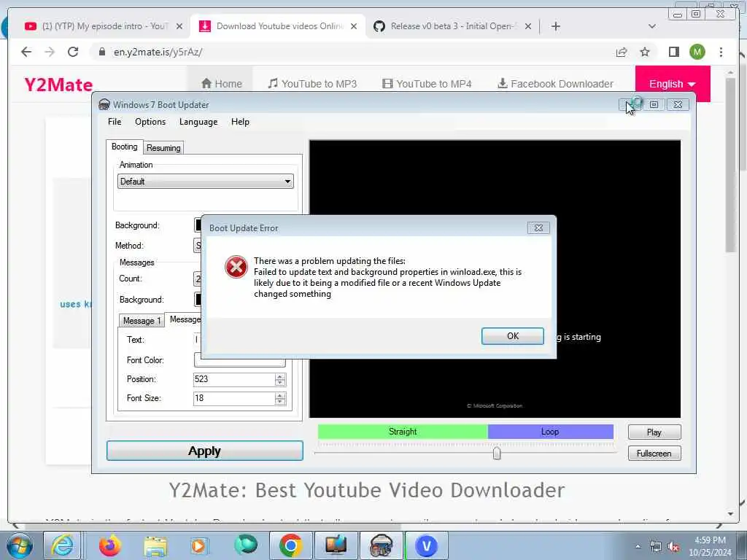This screenshot has height=560, width=747.
Task: Click the green Straight segment
Action: tap(403, 432)
